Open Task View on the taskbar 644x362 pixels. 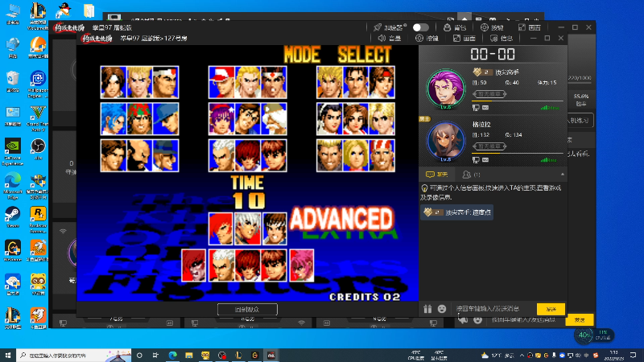coord(155,355)
